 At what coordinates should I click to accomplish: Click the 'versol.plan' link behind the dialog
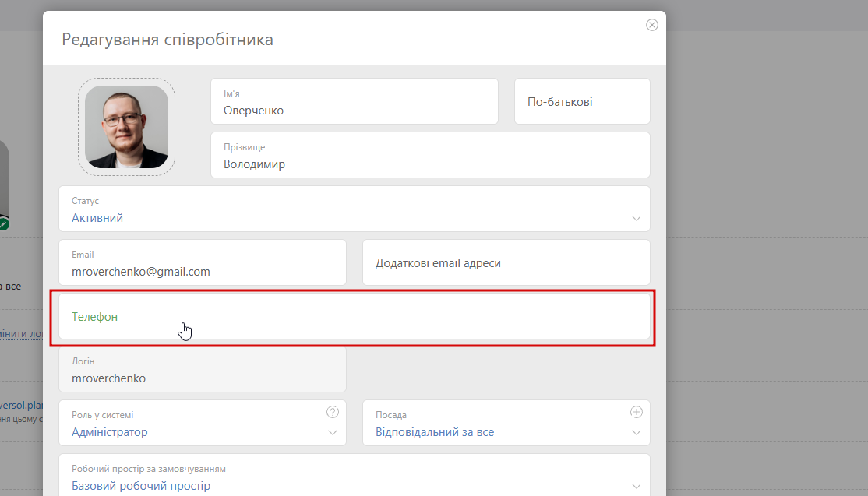[x=21, y=406]
